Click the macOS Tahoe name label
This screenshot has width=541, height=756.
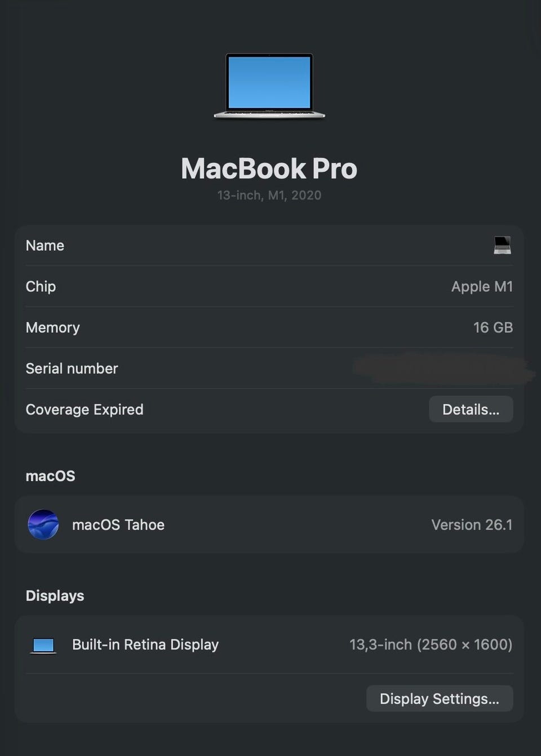tap(118, 524)
